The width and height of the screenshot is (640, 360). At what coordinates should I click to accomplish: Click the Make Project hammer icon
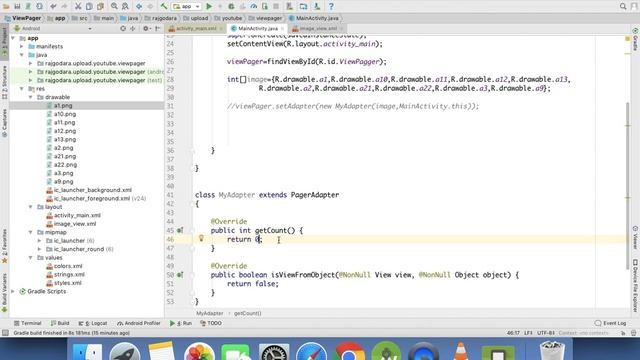coord(164,6)
